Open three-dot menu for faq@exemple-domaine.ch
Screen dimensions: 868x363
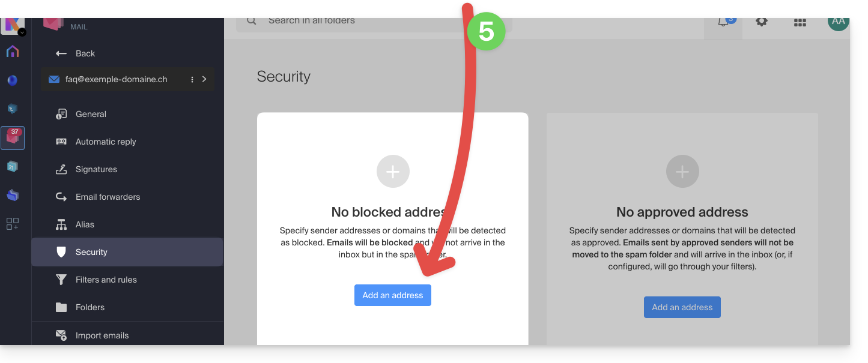(x=192, y=79)
